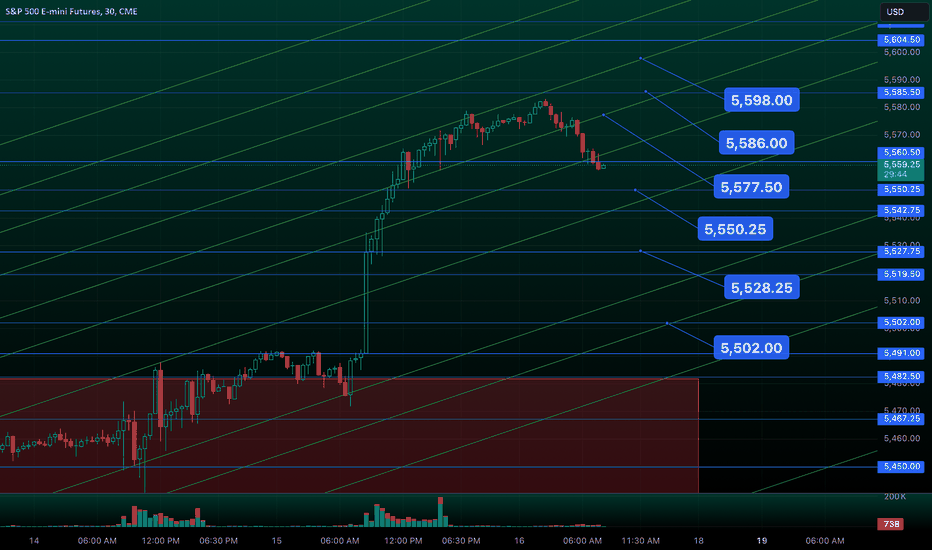Select the 5,550.25 callout label on the chart
This screenshot has height=550, width=932.
pyautogui.click(x=735, y=229)
